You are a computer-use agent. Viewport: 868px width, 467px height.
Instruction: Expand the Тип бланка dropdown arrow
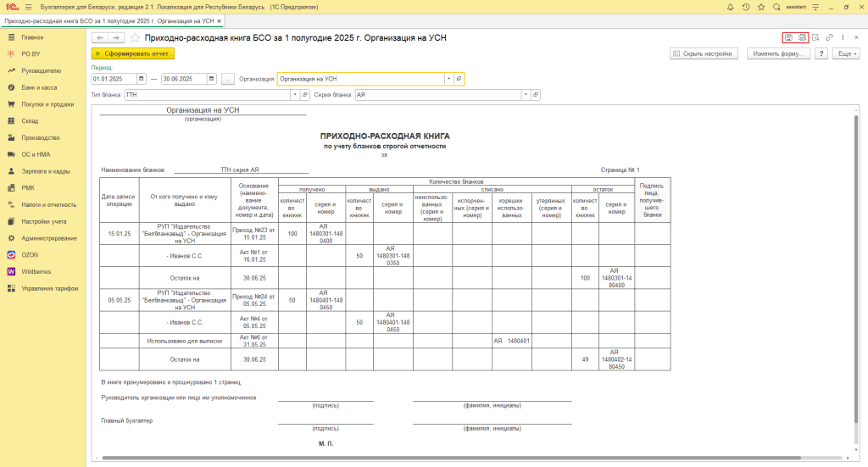(294, 95)
